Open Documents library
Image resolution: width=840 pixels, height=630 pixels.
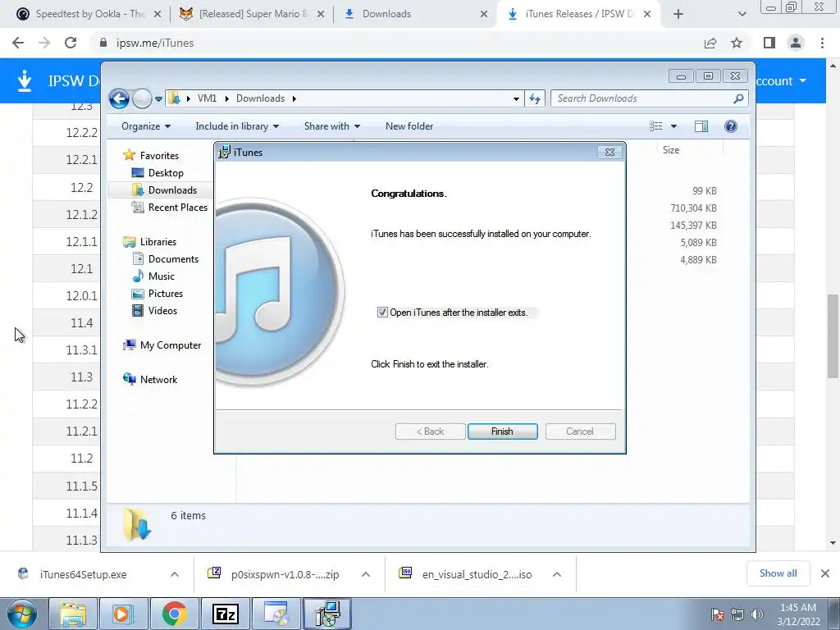click(x=173, y=258)
